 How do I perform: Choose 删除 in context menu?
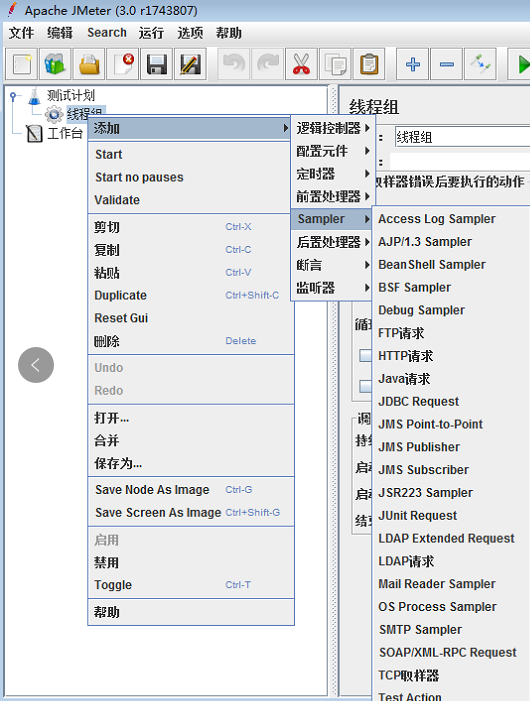coord(191,341)
